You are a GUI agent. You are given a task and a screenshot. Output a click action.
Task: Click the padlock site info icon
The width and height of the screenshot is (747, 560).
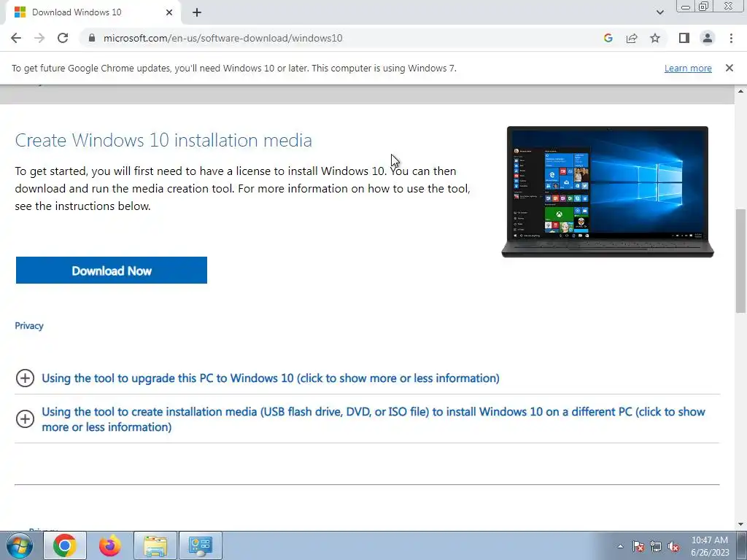[92, 38]
